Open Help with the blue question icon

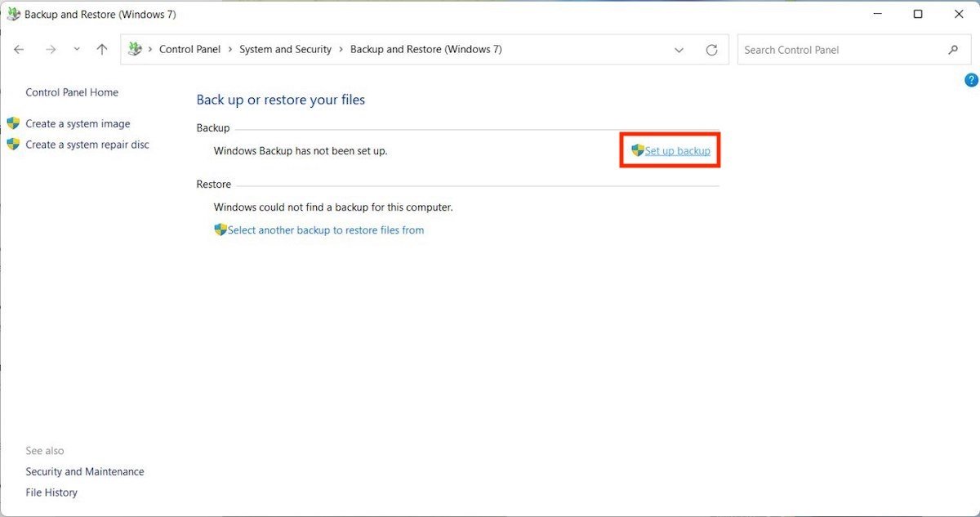pos(971,80)
